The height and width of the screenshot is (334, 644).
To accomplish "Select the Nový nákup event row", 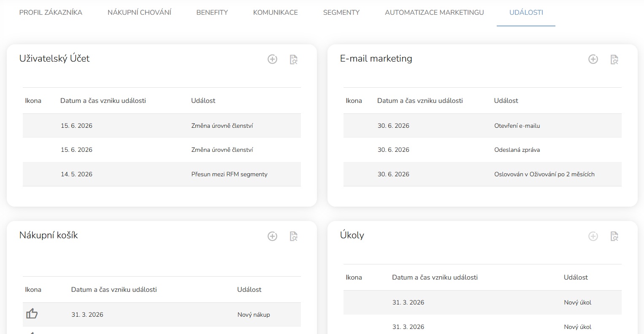I will (162, 315).
